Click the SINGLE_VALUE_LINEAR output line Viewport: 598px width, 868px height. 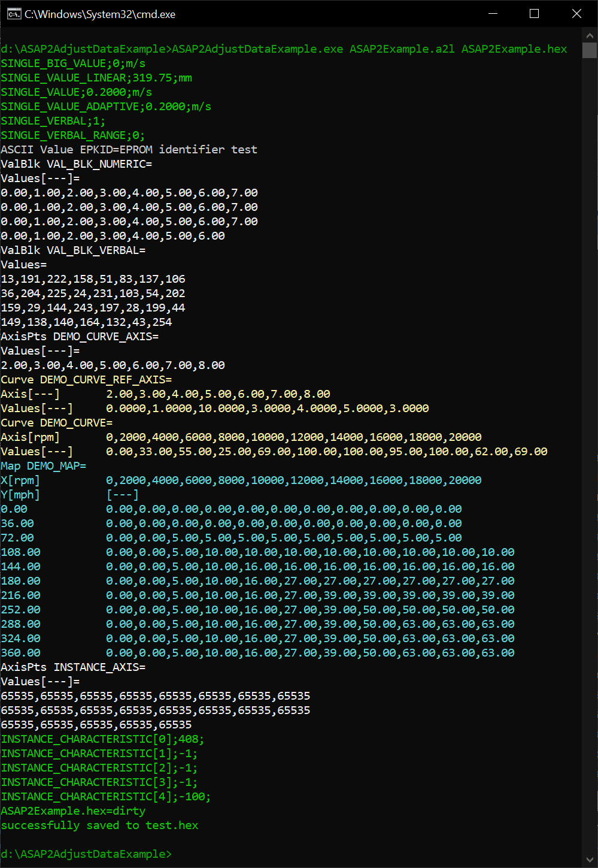(x=96, y=78)
